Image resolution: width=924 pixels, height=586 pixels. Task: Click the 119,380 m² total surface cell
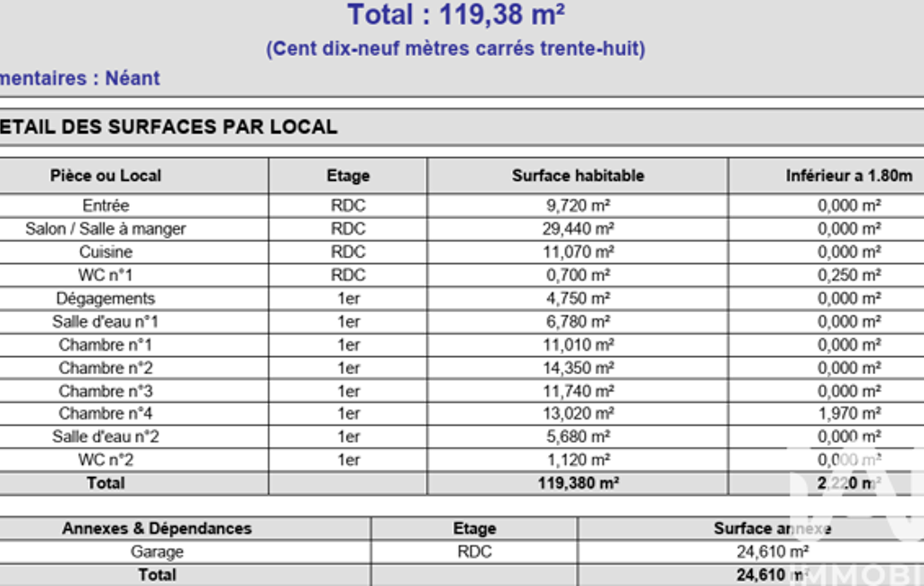[578, 483]
